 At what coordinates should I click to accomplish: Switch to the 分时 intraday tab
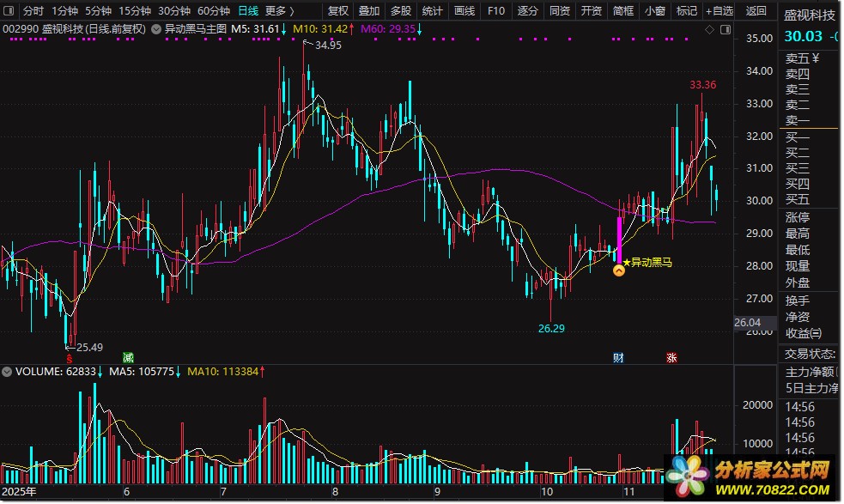point(33,11)
